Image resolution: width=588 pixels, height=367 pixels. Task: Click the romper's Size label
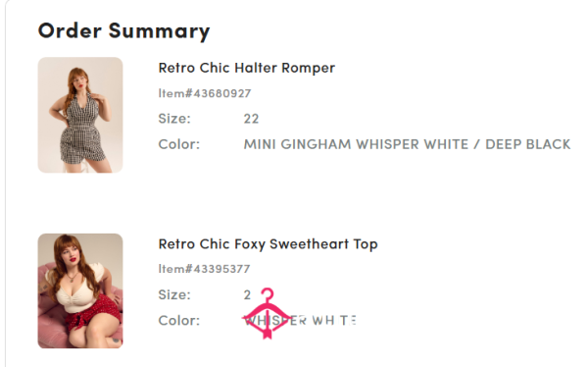click(174, 119)
